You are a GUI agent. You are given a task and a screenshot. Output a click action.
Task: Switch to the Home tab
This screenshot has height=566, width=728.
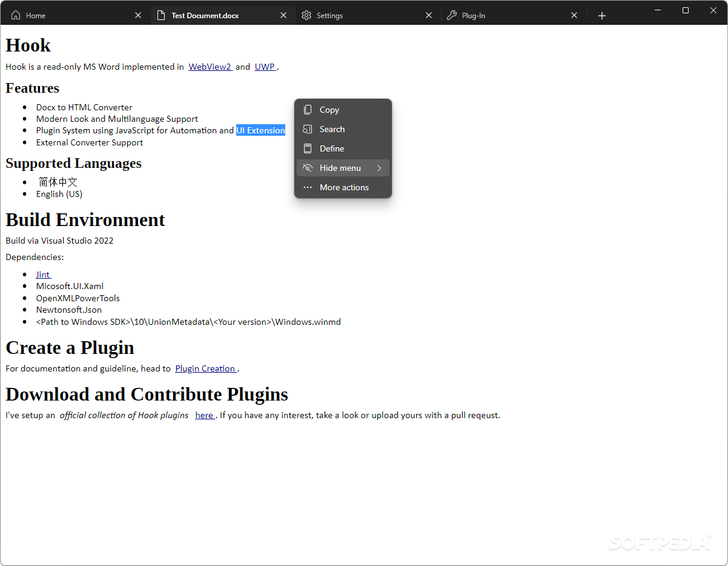click(78, 16)
